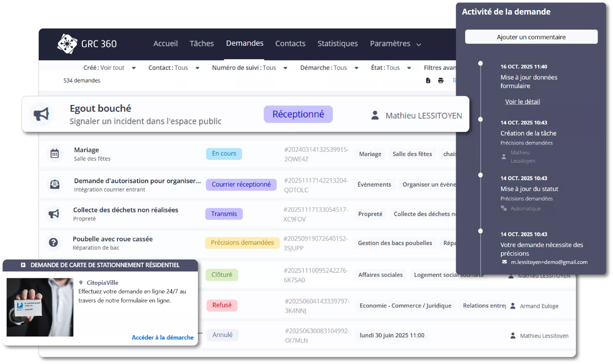Click the envelope icon on the courrier entrant request
This screenshot has width=613, height=364.
[54, 184]
